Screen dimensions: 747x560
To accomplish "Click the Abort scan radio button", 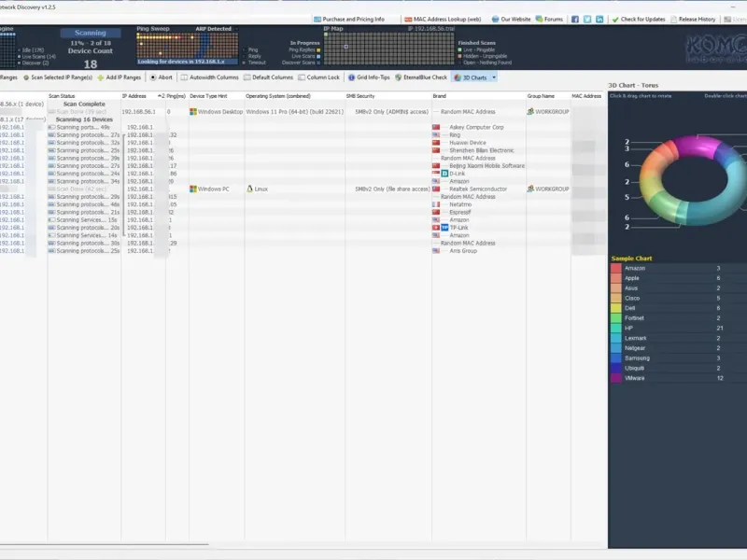I will 153,77.
